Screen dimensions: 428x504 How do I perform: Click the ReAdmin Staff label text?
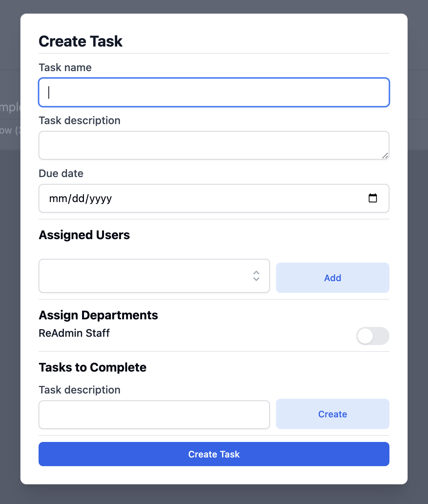coord(74,333)
